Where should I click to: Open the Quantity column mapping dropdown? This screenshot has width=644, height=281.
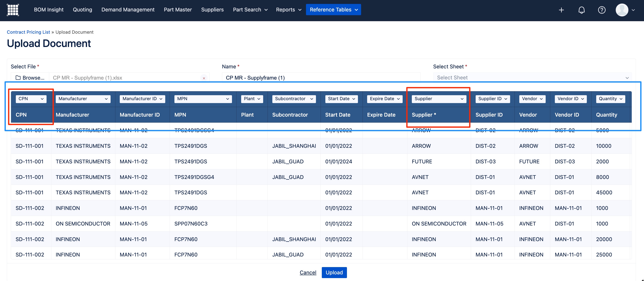click(x=611, y=99)
